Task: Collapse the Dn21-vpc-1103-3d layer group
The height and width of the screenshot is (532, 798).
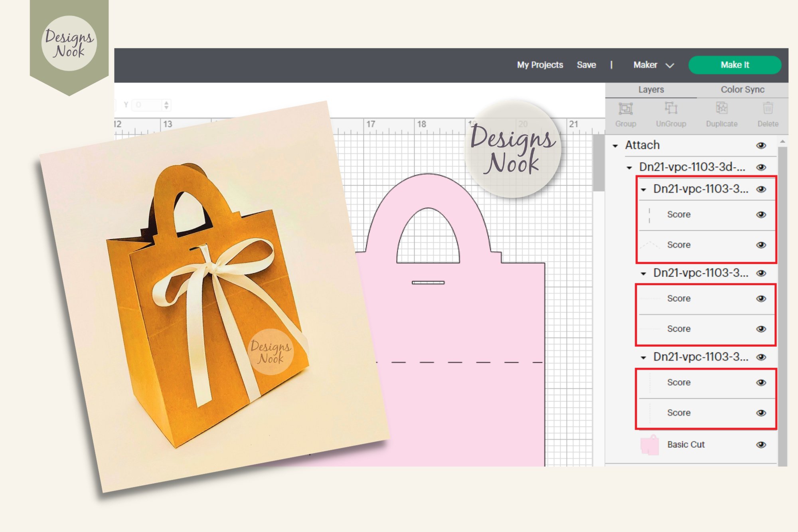Action: click(x=629, y=168)
